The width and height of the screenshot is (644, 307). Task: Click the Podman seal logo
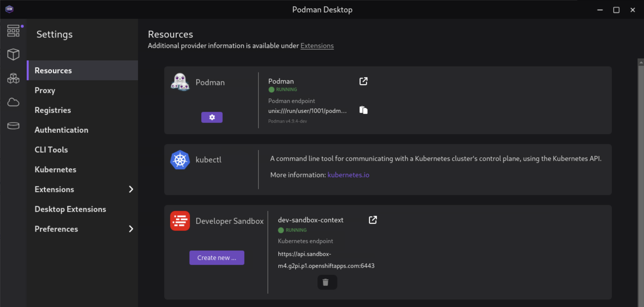coord(180,82)
